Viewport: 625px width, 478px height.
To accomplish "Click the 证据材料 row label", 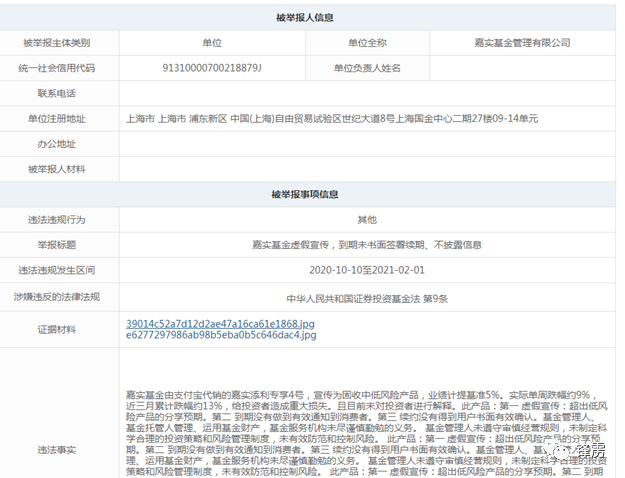I will [57, 330].
